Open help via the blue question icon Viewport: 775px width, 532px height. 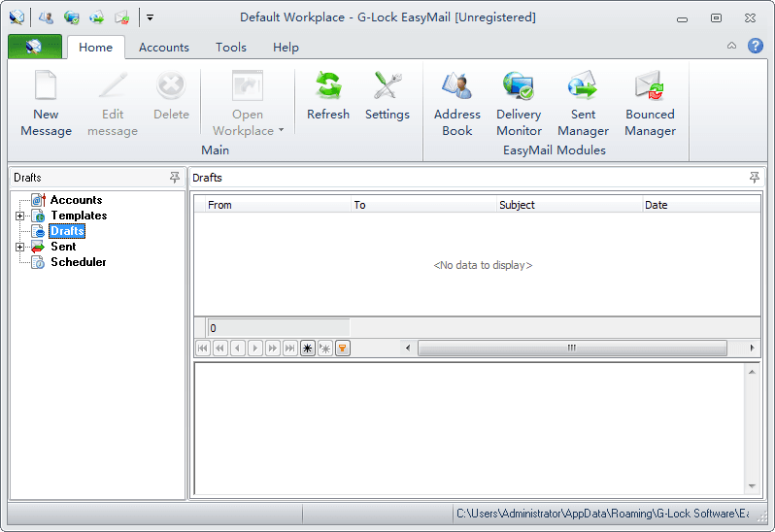[756, 46]
